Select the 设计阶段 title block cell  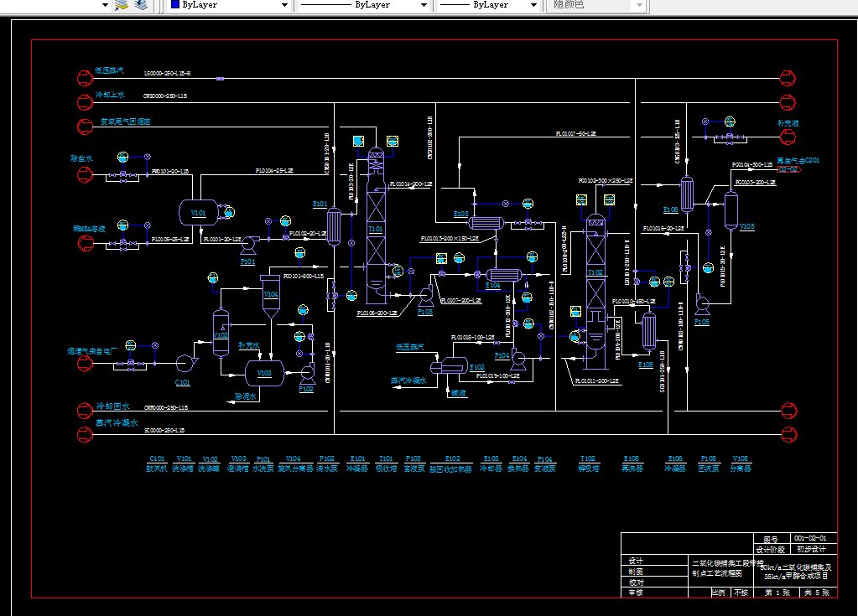click(x=771, y=549)
